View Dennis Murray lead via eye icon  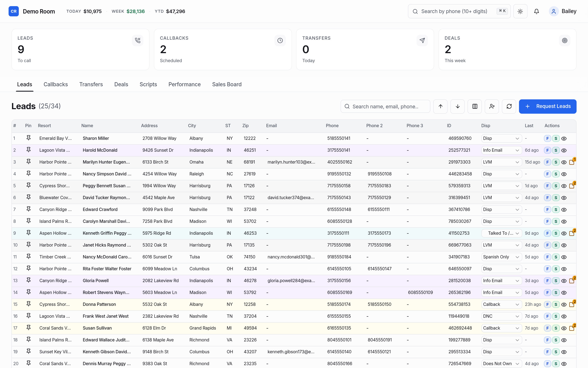(x=564, y=364)
